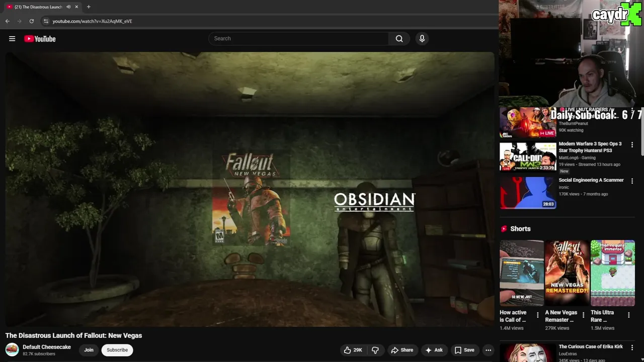
Task: Go back with browser back arrow
Action: pyautogui.click(x=7, y=21)
